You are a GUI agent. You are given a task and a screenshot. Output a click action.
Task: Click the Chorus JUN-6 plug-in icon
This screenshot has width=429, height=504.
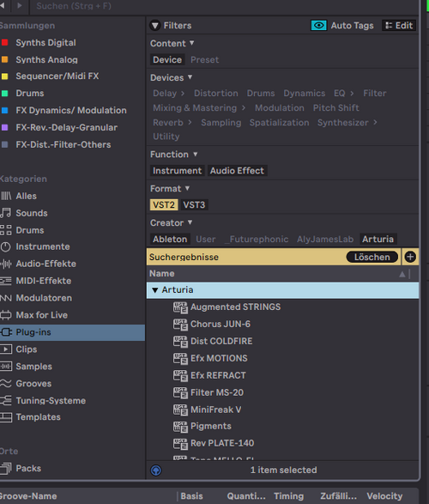[180, 325]
